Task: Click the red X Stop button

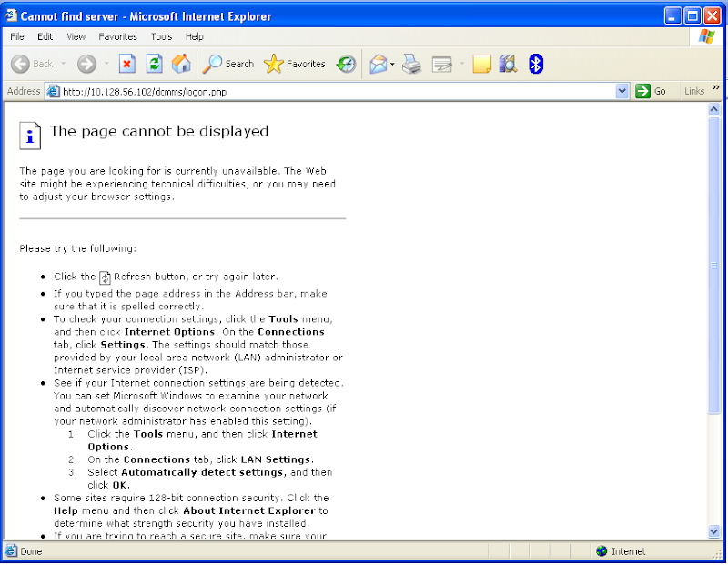Action: [x=126, y=64]
